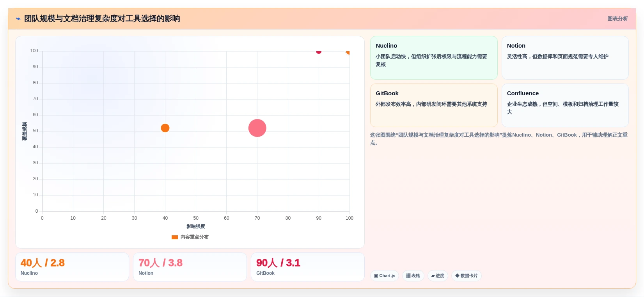The image size is (644, 297).
Task: Open the Confluence description card
Action: pyautogui.click(x=565, y=105)
